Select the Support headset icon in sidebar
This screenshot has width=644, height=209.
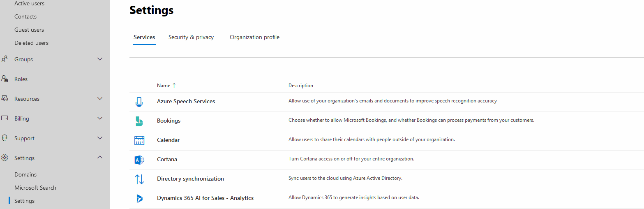pos(5,138)
